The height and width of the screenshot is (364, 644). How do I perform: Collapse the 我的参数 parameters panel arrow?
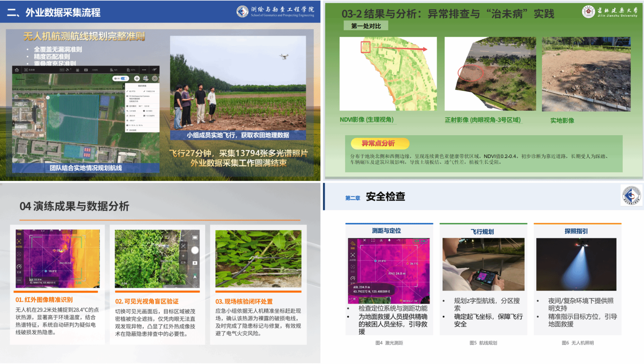pyautogui.click(x=124, y=86)
